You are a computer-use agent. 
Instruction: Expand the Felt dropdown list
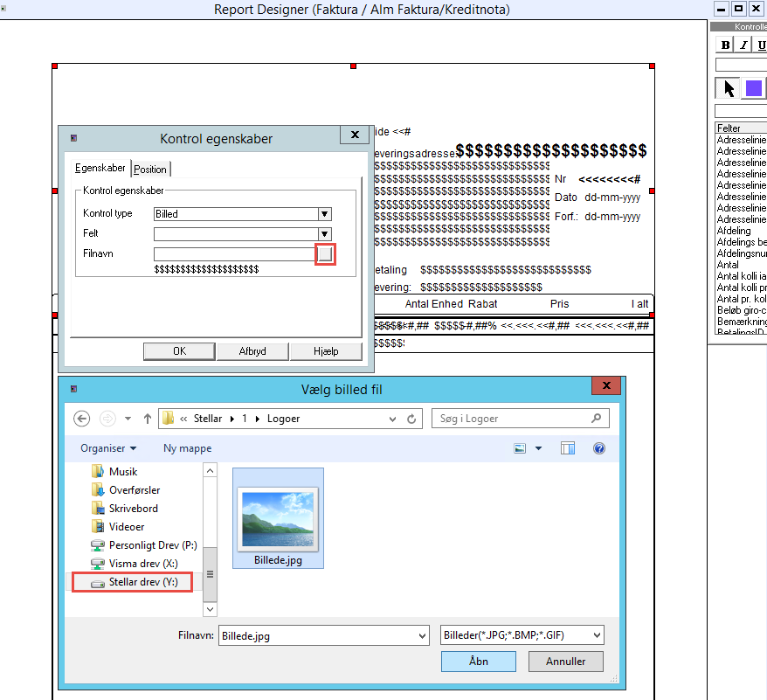coord(325,234)
